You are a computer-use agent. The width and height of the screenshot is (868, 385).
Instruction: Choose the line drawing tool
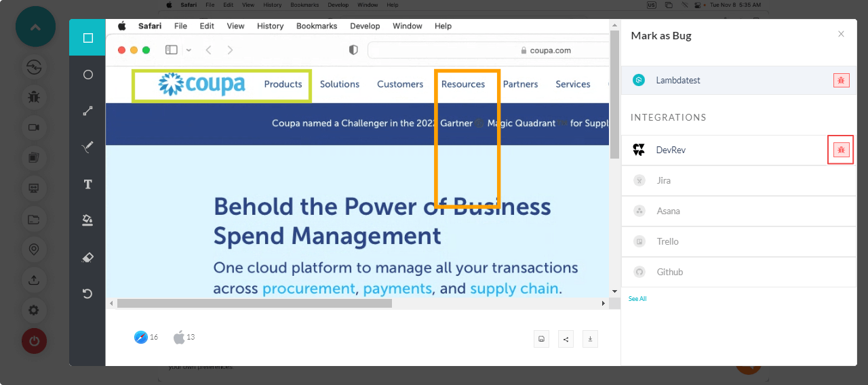tap(87, 111)
